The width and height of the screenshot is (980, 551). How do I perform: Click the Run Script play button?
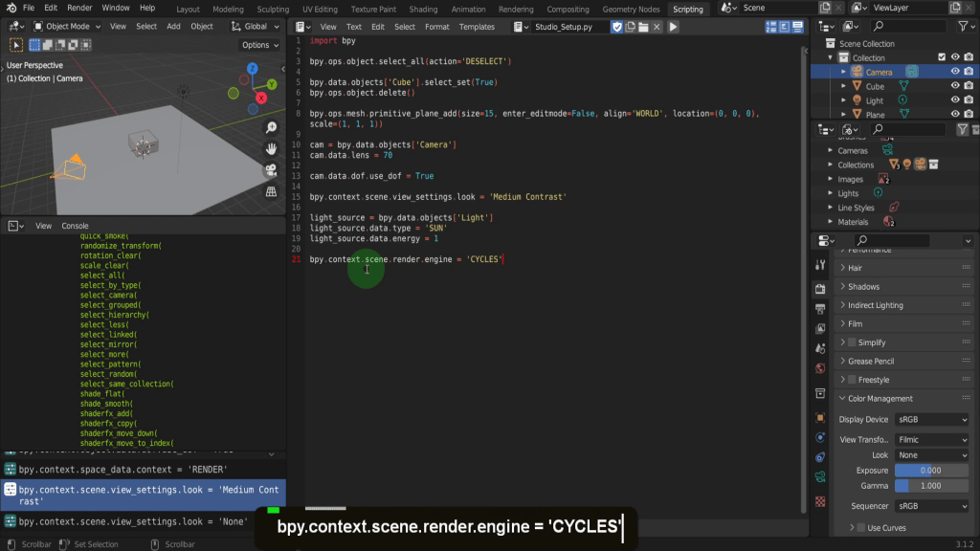[673, 27]
